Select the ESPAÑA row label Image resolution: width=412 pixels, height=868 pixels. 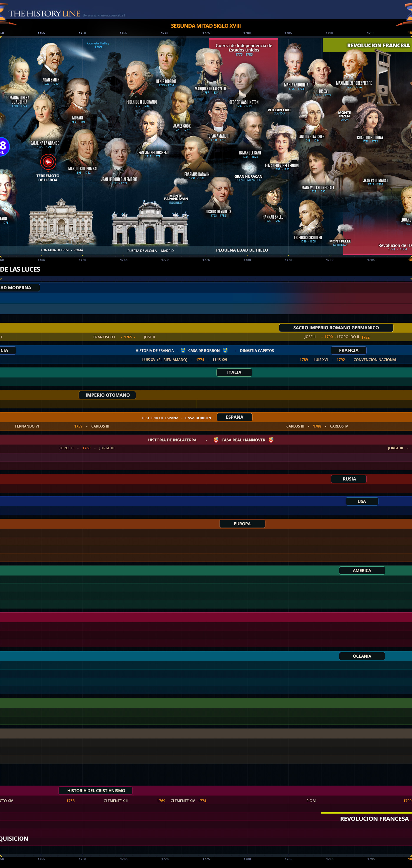tap(235, 417)
